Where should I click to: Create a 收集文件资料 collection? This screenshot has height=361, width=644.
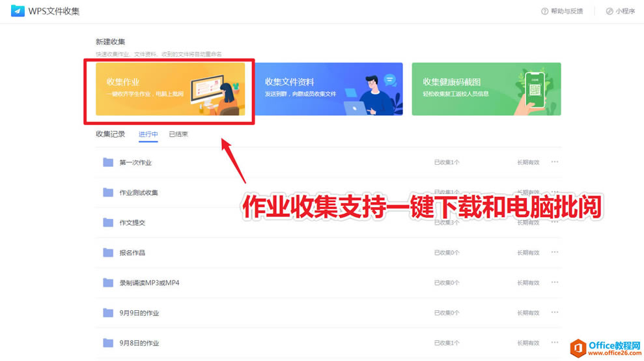pyautogui.click(x=329, y=89)
